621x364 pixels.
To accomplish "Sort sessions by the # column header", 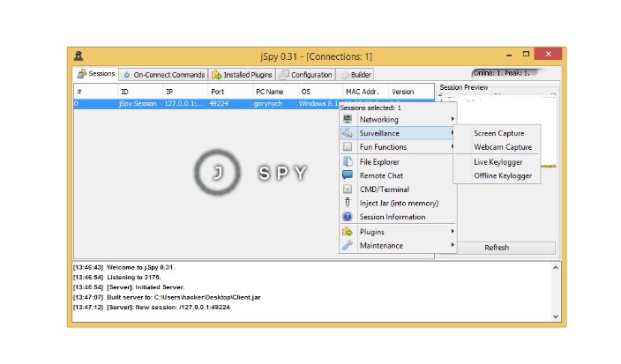I will [x=95, y=92].
